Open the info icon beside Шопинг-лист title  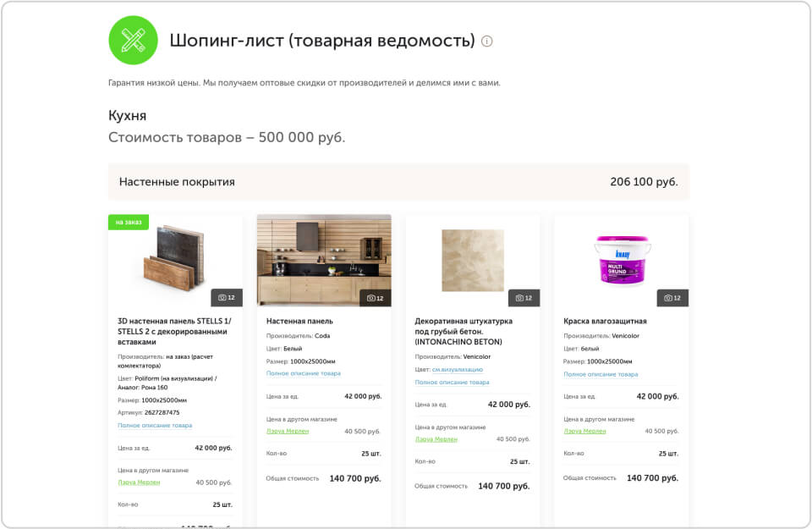pos(487,41)
